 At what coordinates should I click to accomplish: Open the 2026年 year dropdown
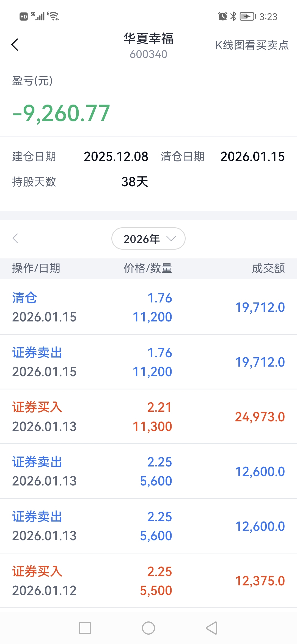tap(148, 239)
